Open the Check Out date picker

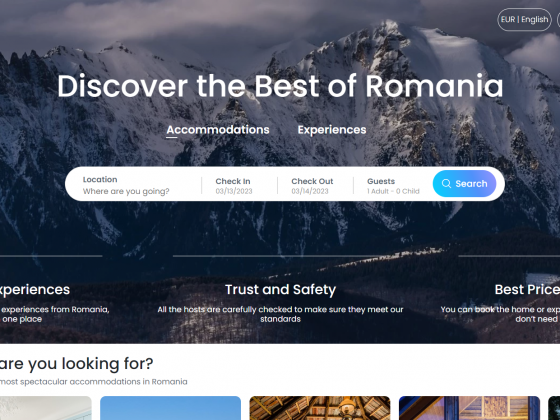(x=312, y=186)
